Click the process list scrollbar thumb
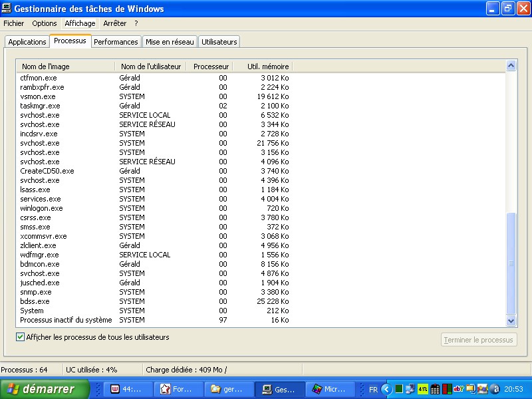532x399 pixels. [x=511, y=263]
